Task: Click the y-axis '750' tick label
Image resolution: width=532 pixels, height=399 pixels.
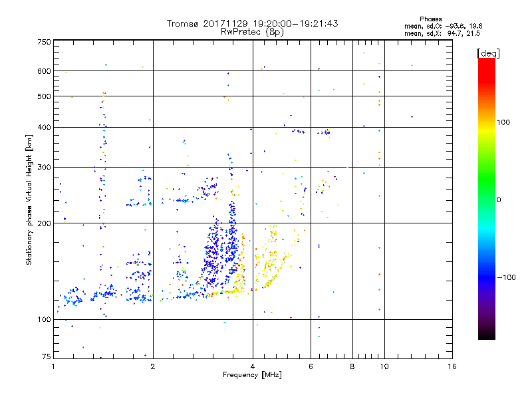Action: coord(44,42)
